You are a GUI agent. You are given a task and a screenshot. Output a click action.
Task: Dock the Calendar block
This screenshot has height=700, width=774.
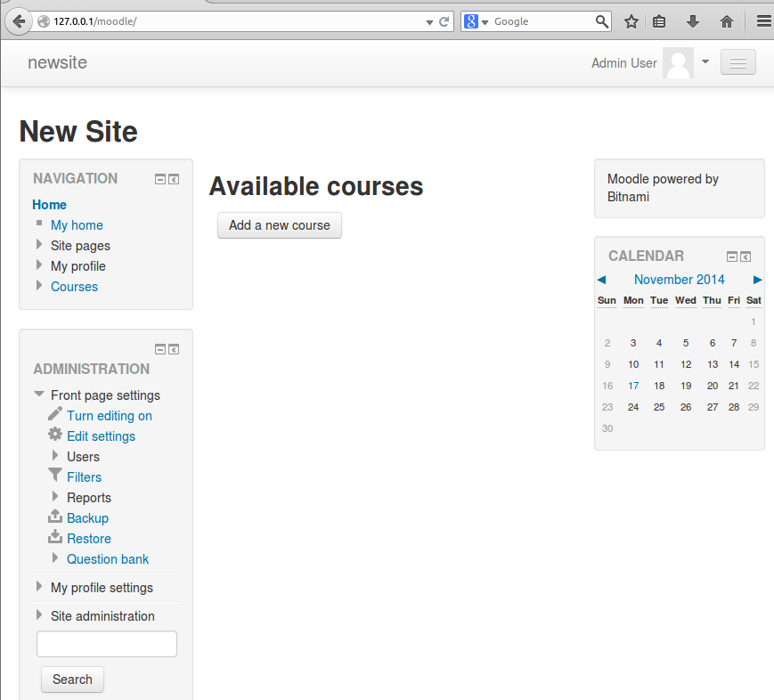(x=745, y=256)
